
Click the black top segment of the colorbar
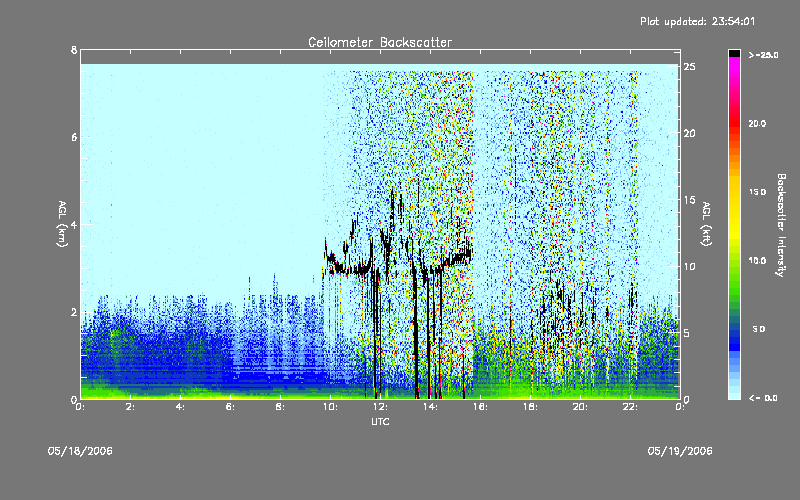click(734, 53)
